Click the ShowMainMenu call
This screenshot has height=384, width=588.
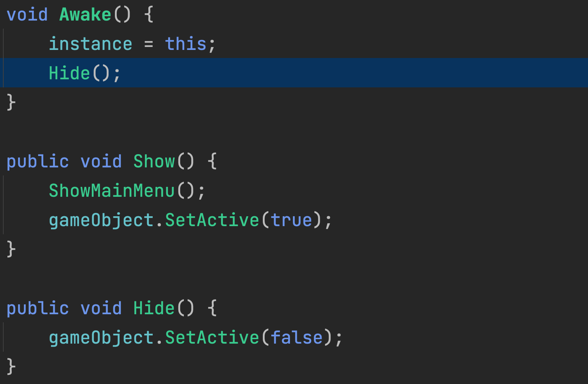coord(112,191)
